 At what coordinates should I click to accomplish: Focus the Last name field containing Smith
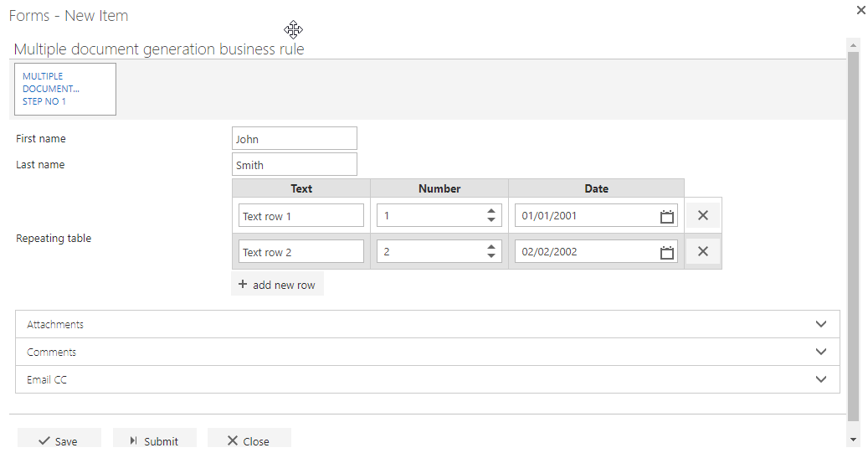coord(295,164)
